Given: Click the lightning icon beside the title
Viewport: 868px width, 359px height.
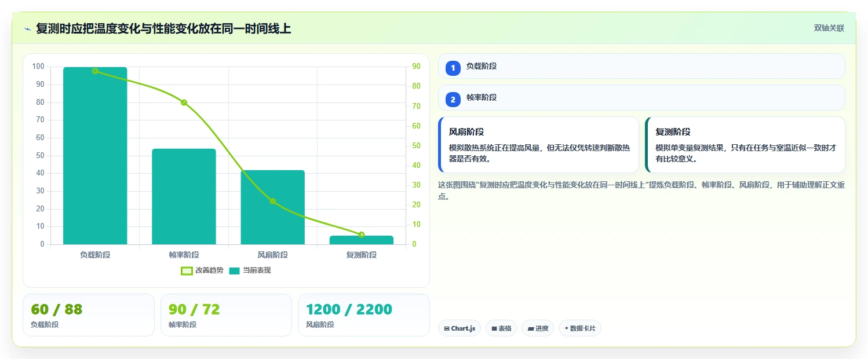Looking at the screenshot, I should 27,29.
